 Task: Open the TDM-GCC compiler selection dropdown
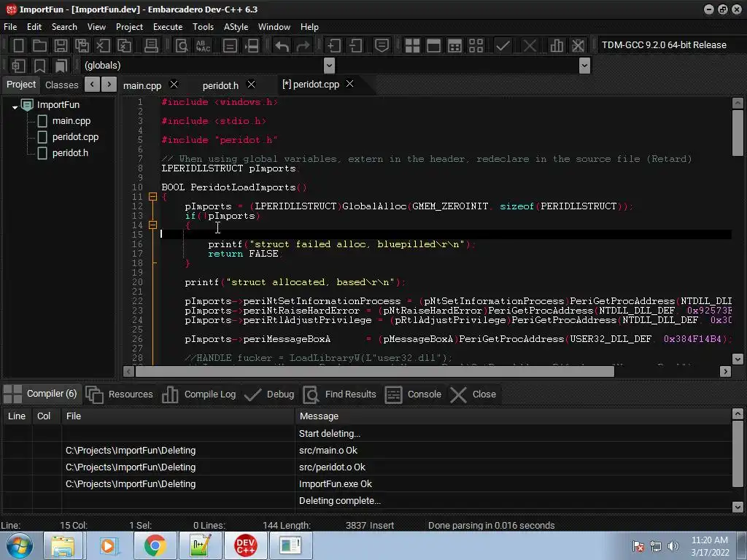(x=664, y=45)
